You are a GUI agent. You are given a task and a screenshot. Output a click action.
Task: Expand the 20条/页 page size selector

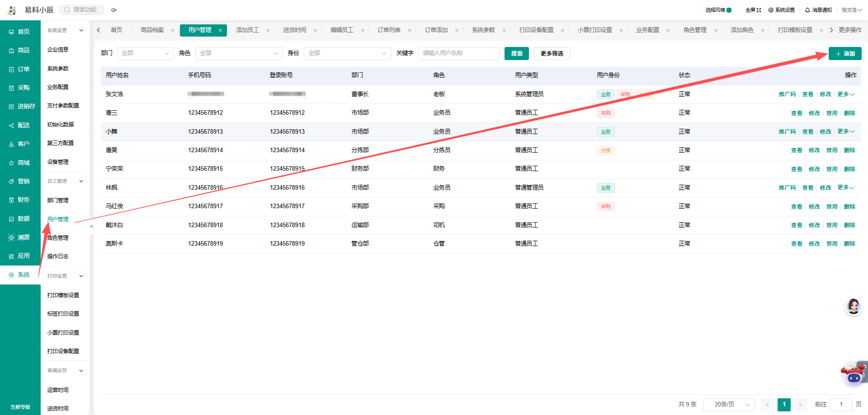point(729,405)
